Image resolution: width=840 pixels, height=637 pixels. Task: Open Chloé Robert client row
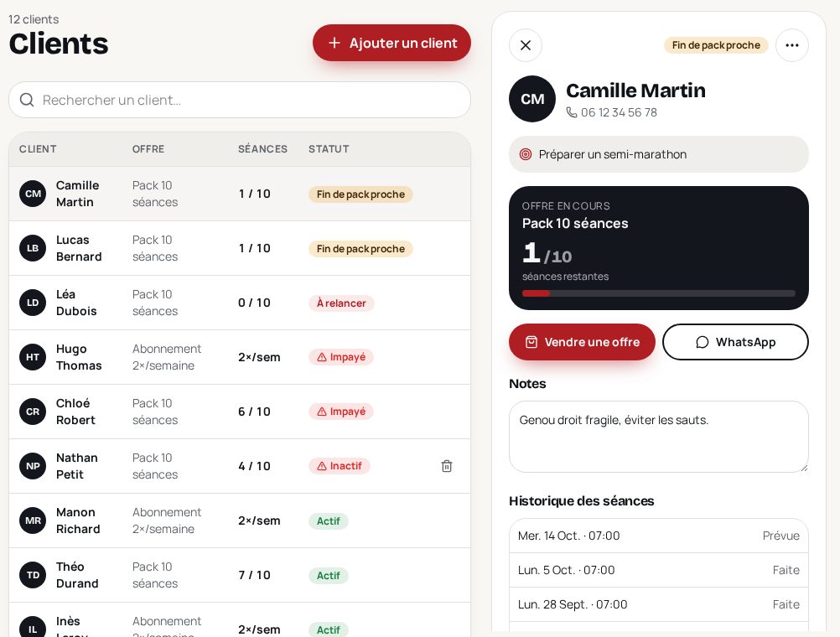tap(240, 412)
